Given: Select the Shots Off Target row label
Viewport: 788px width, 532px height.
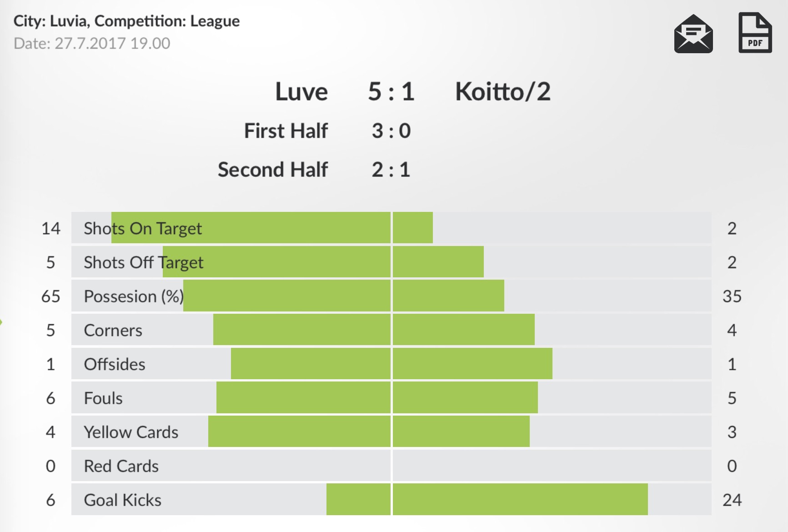Looking at the screenshot, I should point(143,262).
